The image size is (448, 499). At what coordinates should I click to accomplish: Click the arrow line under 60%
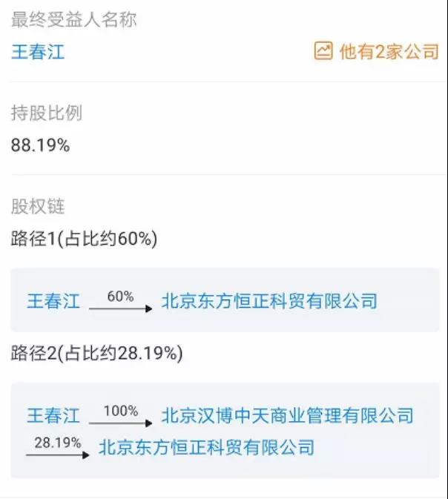(x=120, y=308)
